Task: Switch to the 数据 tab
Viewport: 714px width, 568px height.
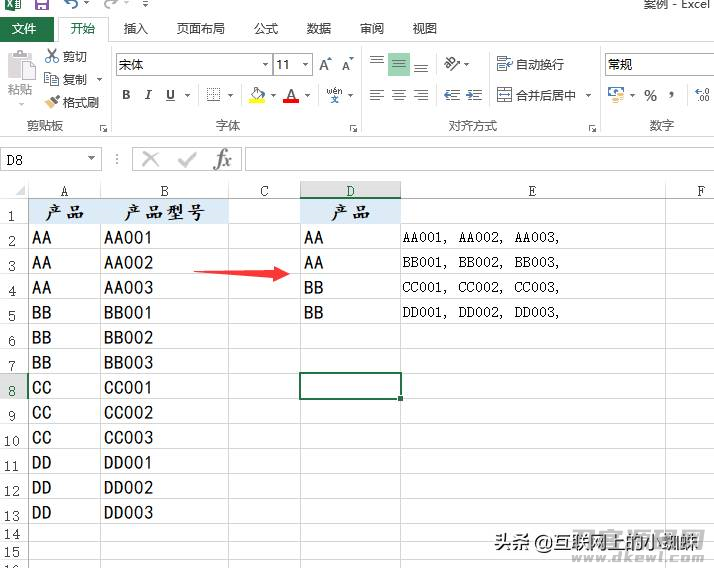Action: 319,29
